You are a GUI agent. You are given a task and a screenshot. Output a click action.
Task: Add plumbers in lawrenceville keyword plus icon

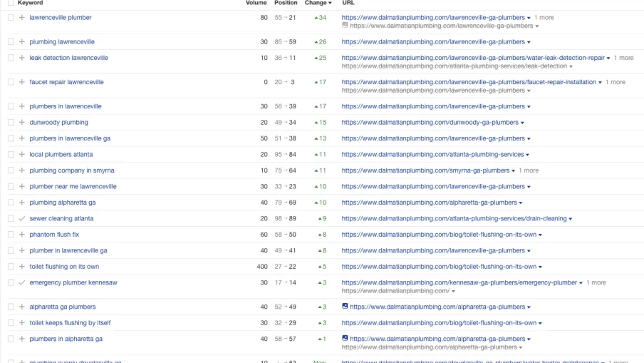pyautogui.click(x=22, y=106)
